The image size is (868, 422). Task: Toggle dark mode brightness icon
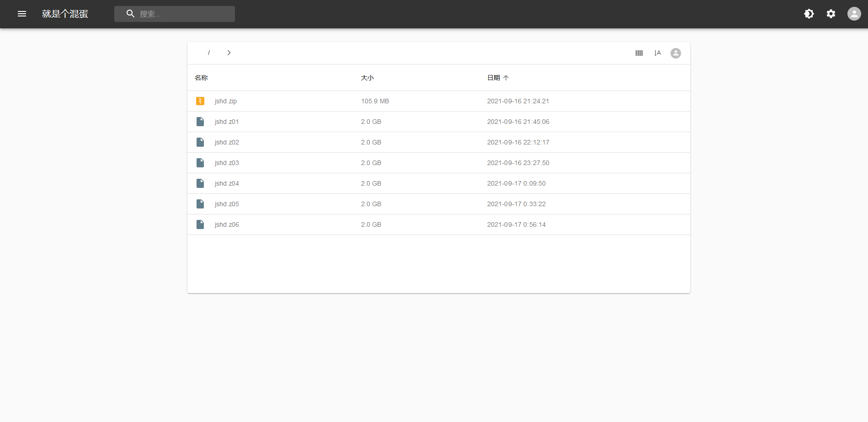pos(809,14)
